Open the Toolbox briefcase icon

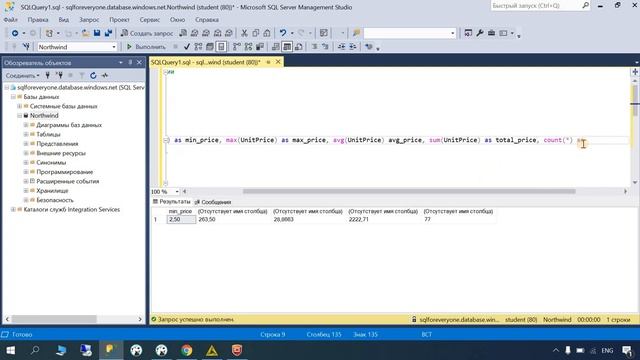491,33
